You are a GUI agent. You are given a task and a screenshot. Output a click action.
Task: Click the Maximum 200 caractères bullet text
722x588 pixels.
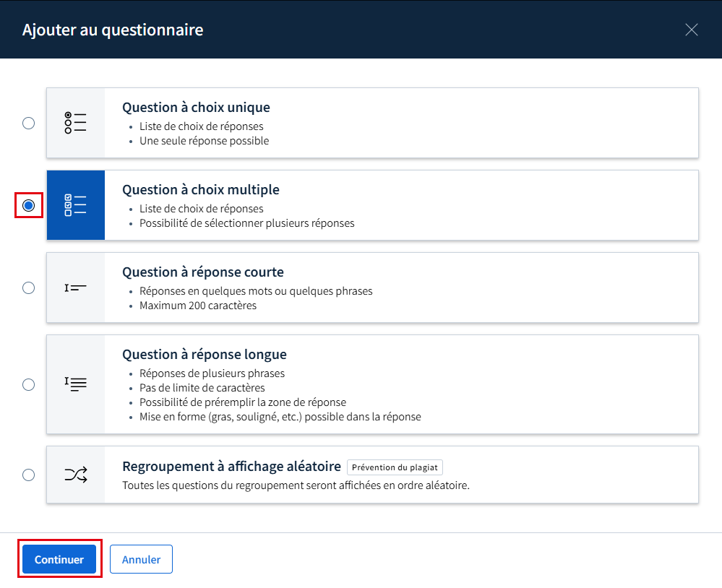click(x=198, y=306)
